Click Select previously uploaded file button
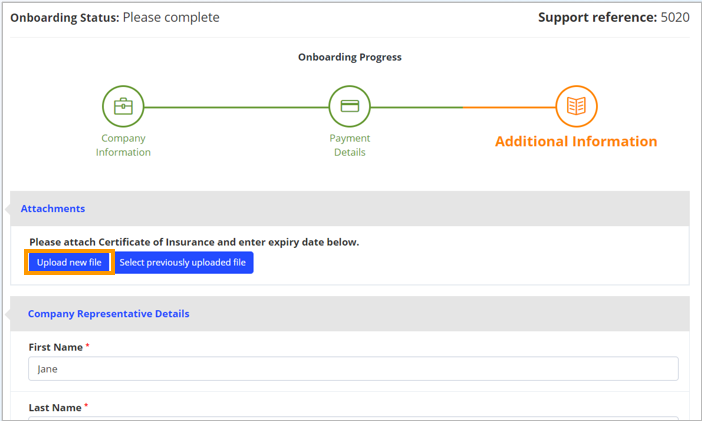702x421 pixels. [183, 262]
